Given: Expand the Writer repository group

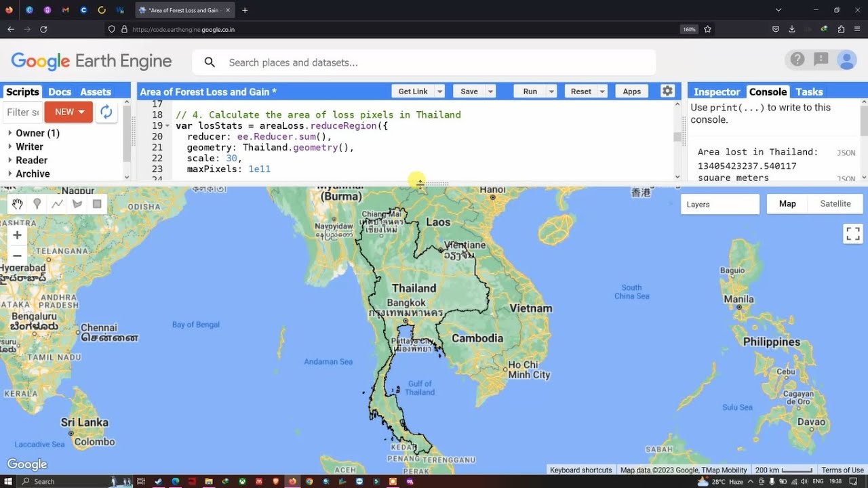Looking at the screenshot, I should coord(10,146).
